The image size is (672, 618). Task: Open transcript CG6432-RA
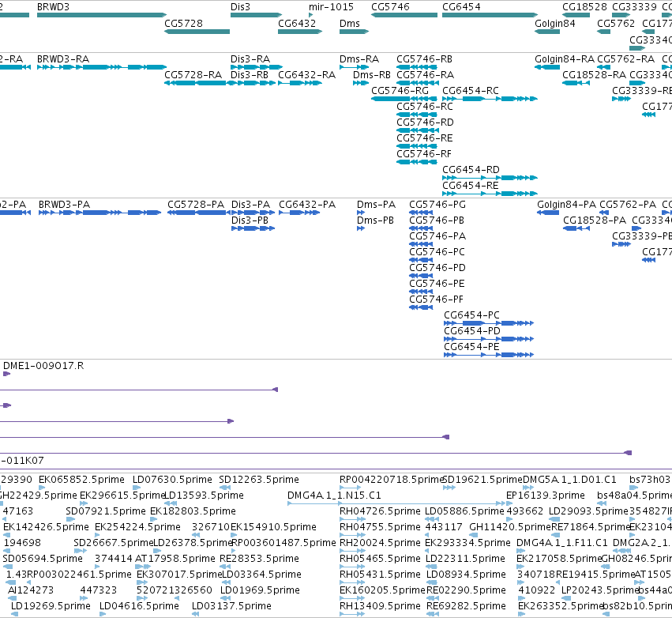point(300,83)
